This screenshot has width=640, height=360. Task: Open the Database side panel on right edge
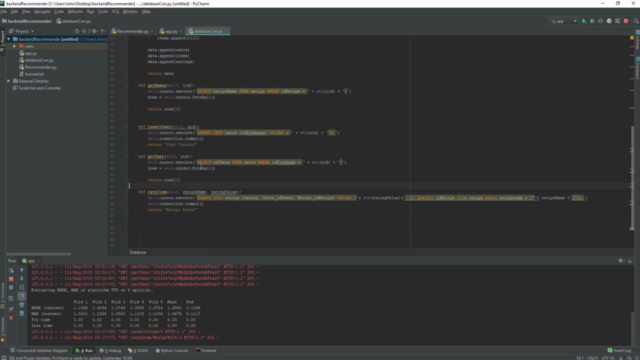(x=637, y=69)
